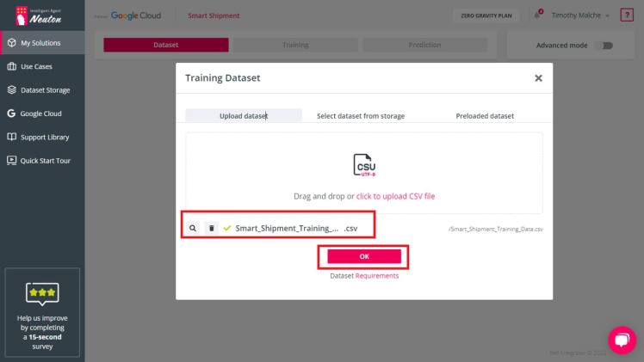Click the Dataset Storage layers icon
The width and height of the screenshot is (644, 362).
click(x=12, y=89)
